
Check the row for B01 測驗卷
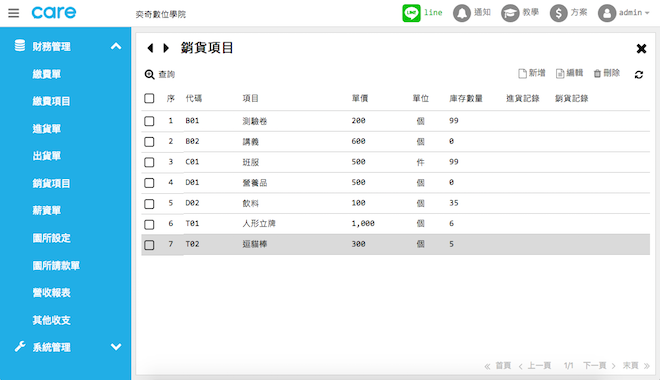[149, 121]
